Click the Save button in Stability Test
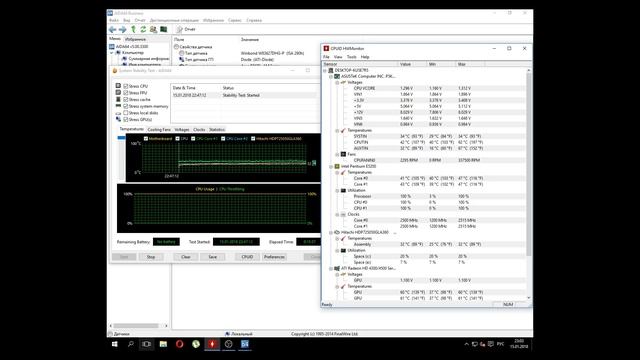Screen dimensions: 640x360 coord(213,257)
